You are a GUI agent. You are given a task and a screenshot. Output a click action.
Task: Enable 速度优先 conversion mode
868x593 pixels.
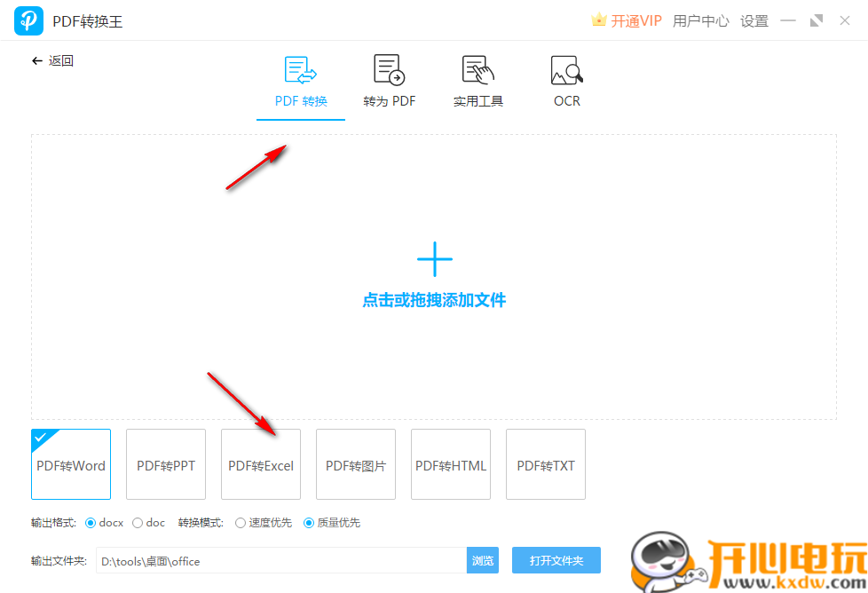point(241,523)
